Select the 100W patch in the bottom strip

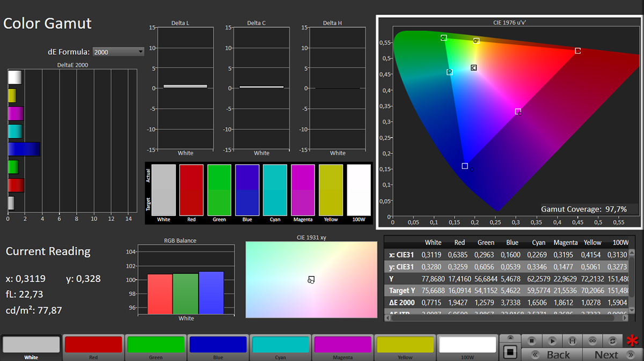pos(467,345)
